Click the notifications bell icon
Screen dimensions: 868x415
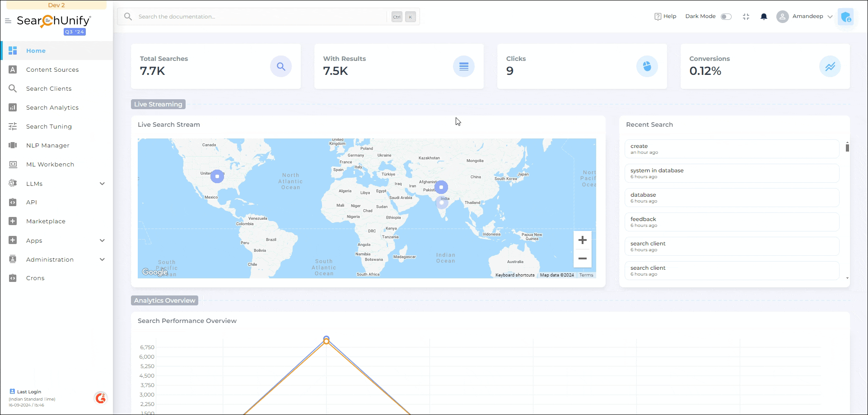tap(764, 17)
